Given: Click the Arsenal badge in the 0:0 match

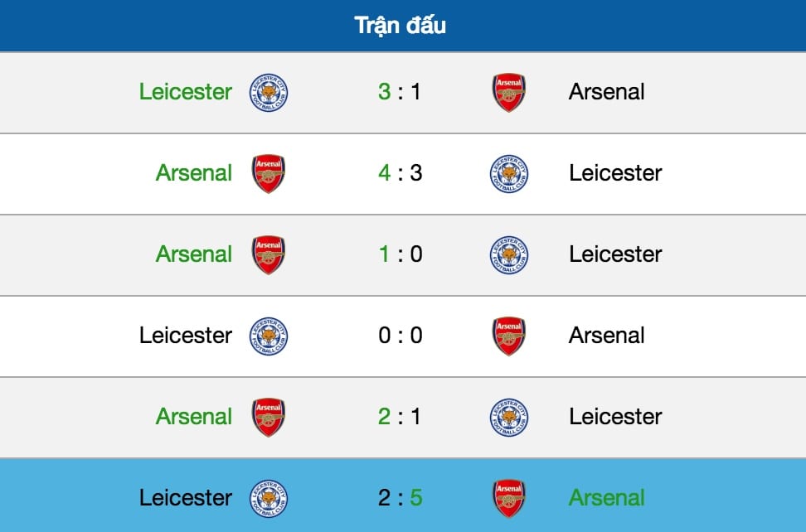Looking at the screenshot, I should click(508, 336).
